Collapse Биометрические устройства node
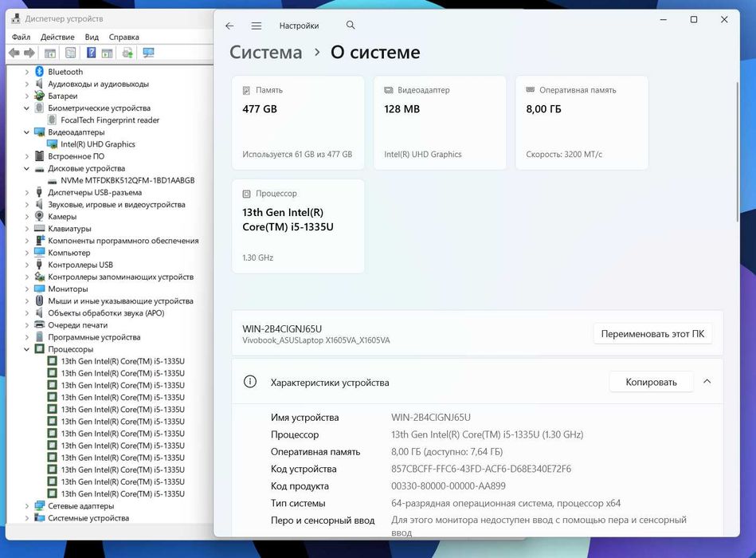 tap(27, 108)
